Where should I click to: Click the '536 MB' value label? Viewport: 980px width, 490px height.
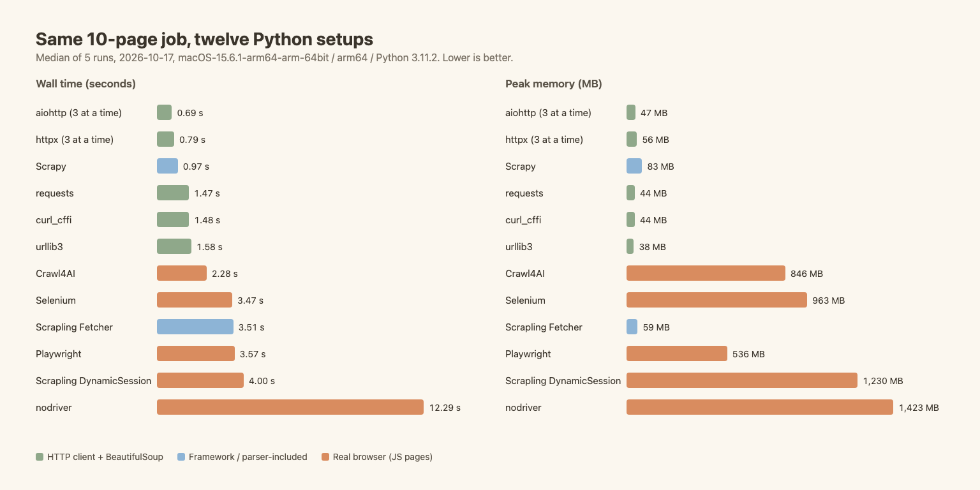click(x=749, y=353)
